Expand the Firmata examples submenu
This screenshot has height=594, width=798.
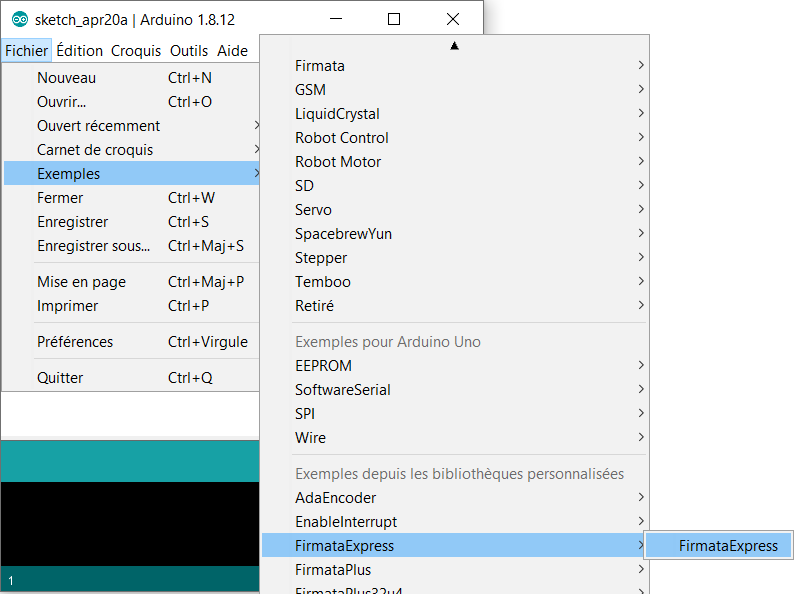[x=320, y=66]
